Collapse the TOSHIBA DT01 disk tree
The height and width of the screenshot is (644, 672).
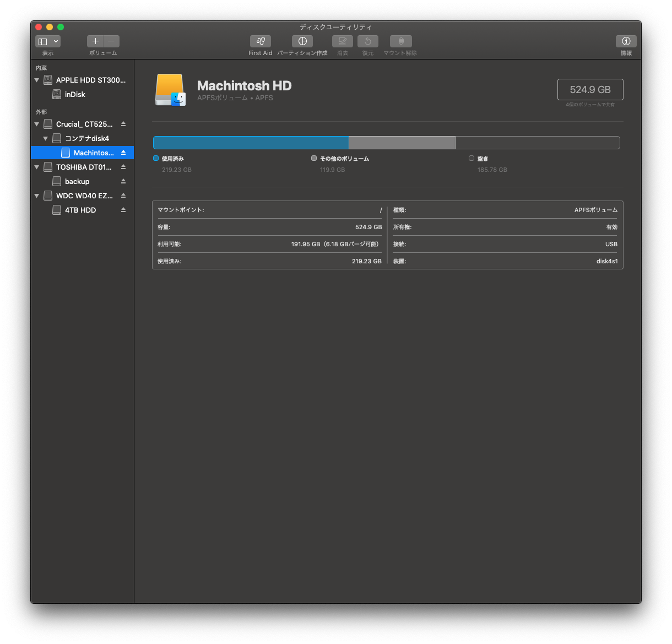(37, 167)
